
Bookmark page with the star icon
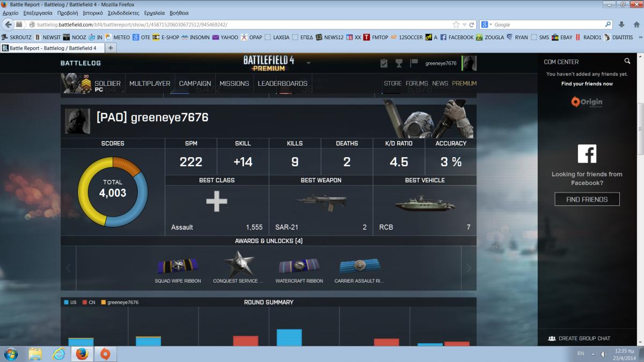[456, 25]
